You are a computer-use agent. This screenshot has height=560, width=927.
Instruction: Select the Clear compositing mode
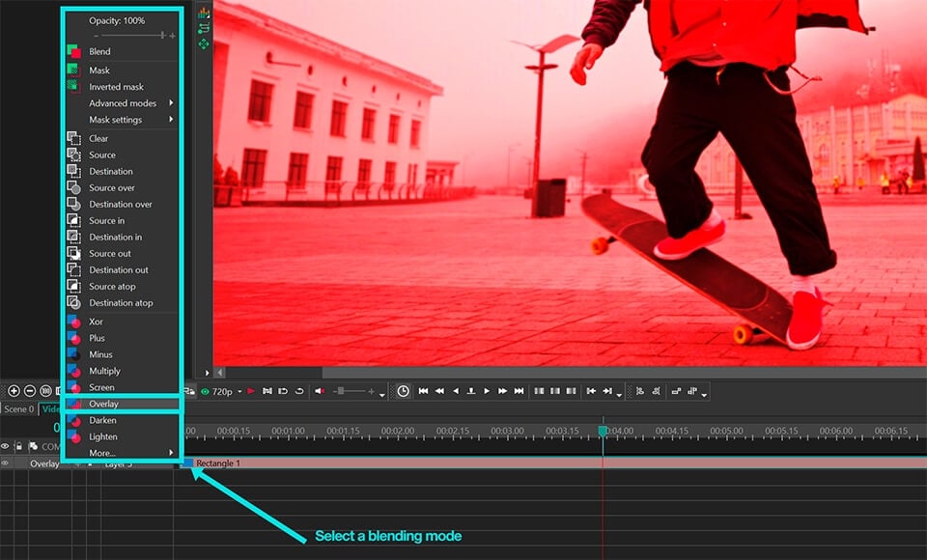pos(122,138)
